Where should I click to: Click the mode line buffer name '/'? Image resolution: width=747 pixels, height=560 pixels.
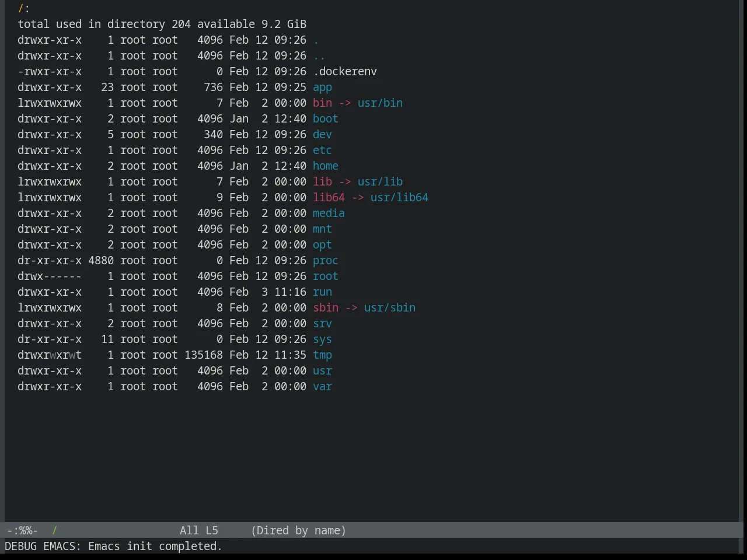pyautogui.click(x=55, y=530)
